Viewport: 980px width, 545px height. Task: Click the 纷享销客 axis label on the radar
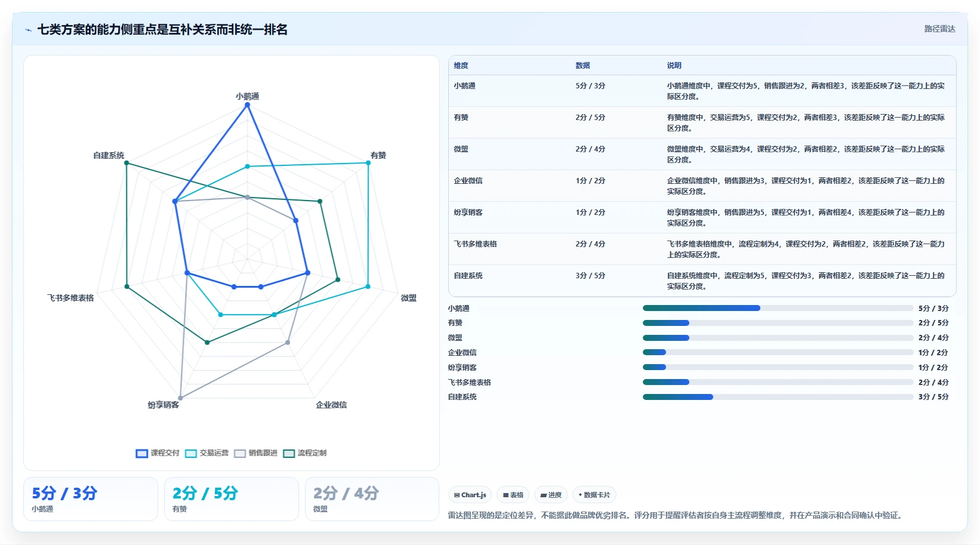(164, 405)
